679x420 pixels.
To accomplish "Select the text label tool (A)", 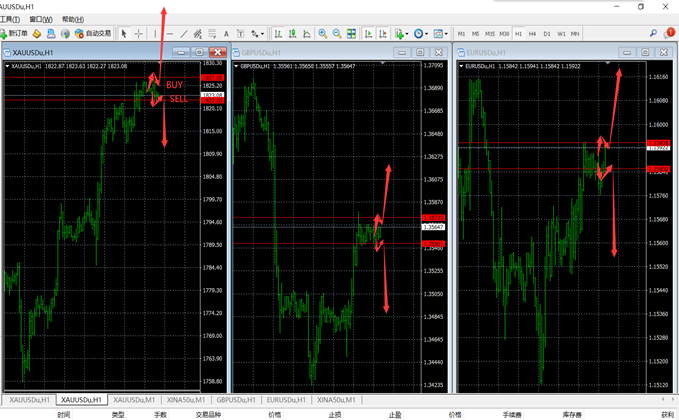I will click(x=227, y=33).
